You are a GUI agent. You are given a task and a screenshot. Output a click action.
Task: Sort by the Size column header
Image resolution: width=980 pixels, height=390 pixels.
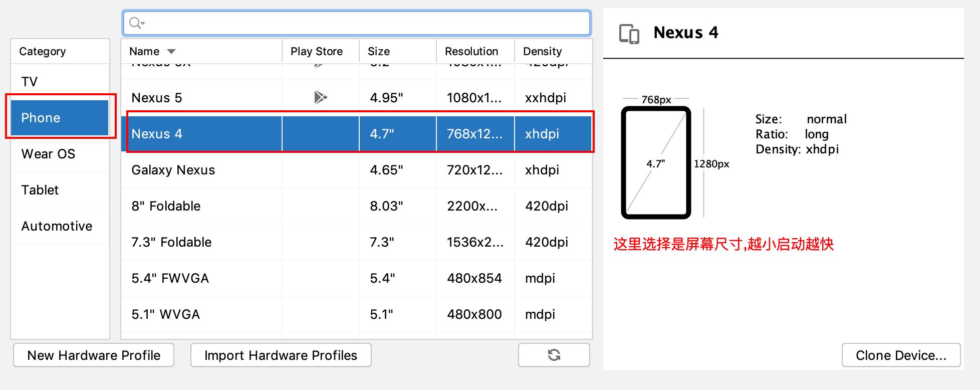coord(398,51)
